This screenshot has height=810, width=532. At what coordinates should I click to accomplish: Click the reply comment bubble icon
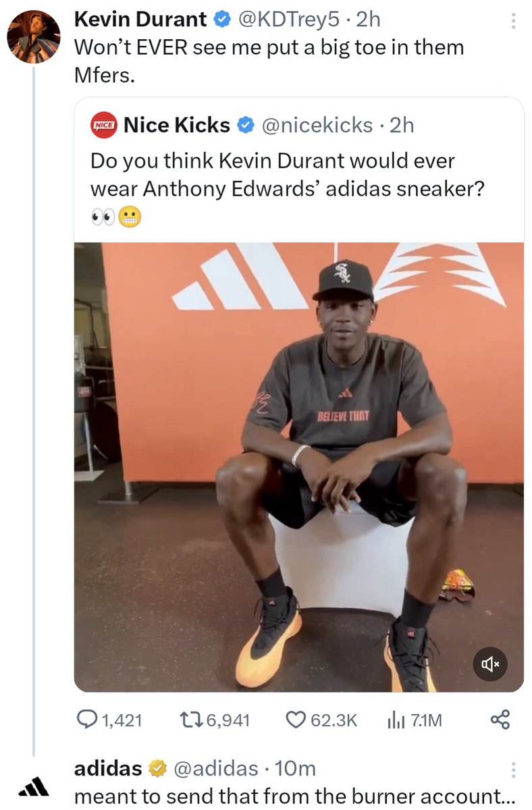click(x=86, y=720)
